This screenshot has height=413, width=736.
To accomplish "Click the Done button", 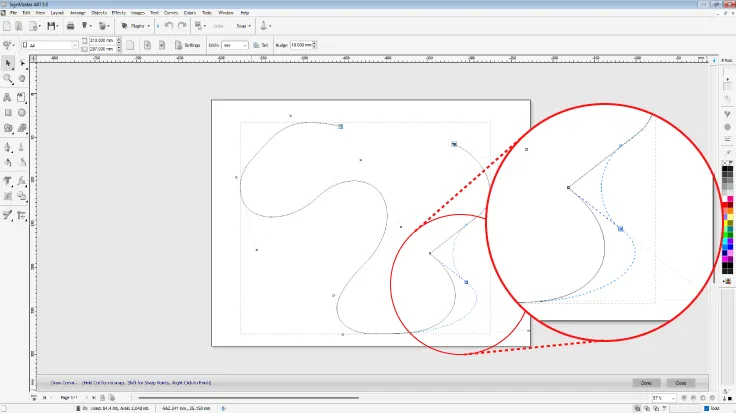I will pyautogui.click(x=646, y=383).
